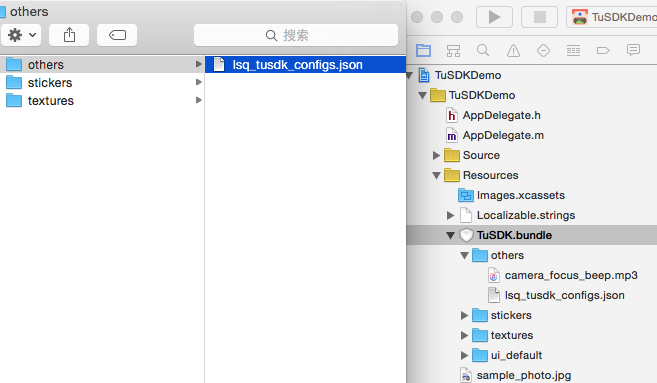Click the Xcode Stop button
The image size is (657, 383).
click(539, 17)
